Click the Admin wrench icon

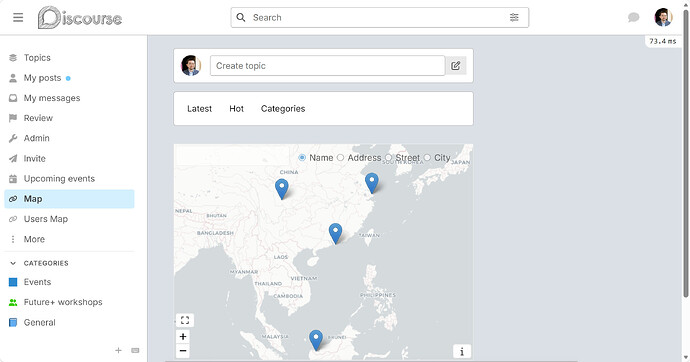coord(13,138)
